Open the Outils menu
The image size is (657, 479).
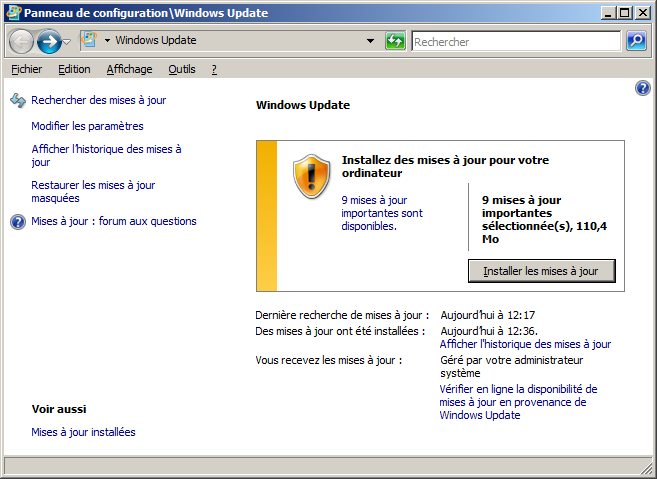coord(182,69)
